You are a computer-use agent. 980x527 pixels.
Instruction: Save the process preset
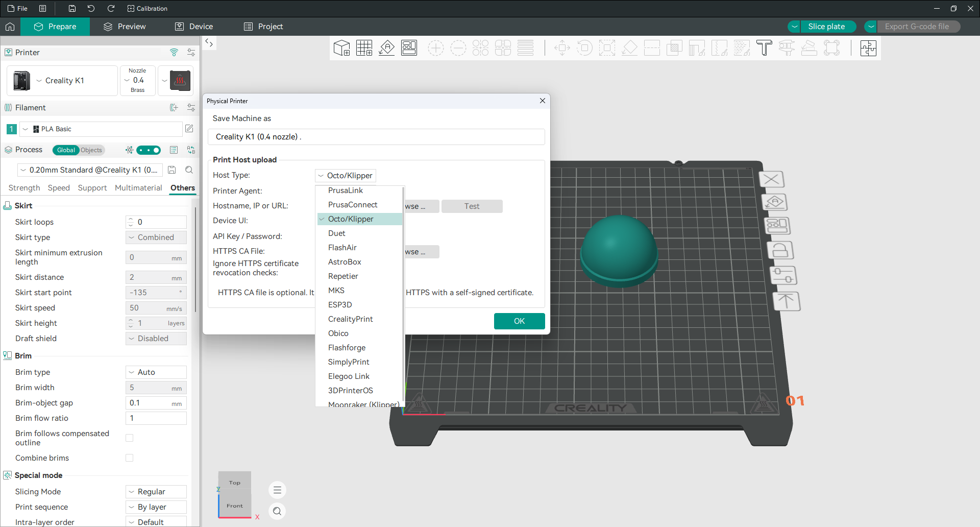coord(172,170)
